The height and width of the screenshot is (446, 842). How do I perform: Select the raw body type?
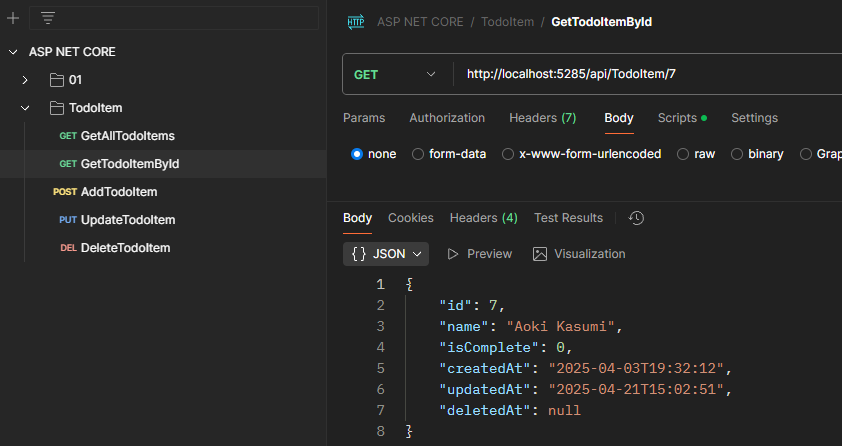[x=683, y=154]
